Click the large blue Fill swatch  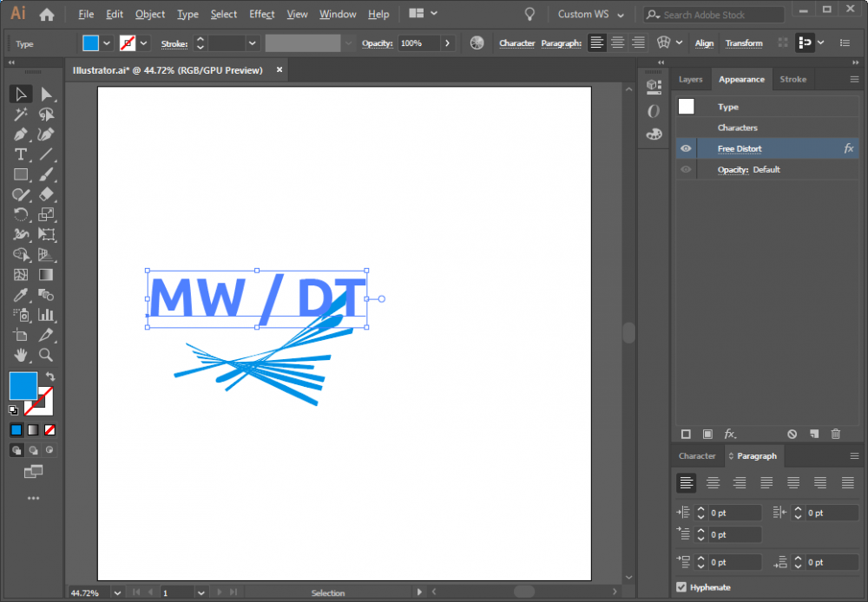click(x=23, y=385)
